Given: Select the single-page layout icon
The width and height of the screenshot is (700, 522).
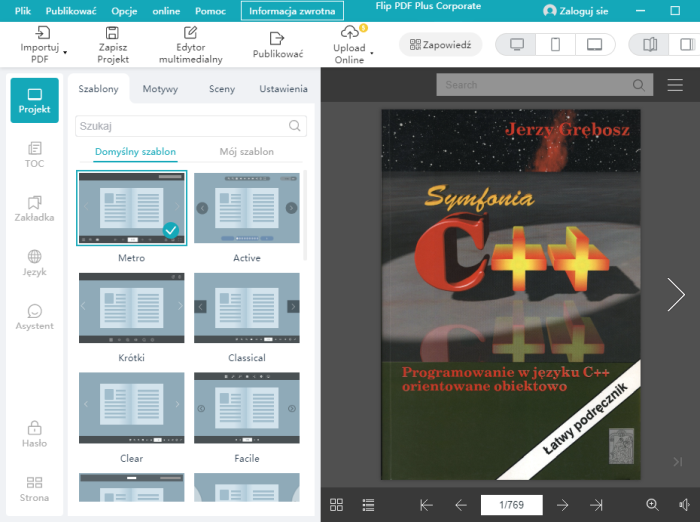Looking at the screenshot, I should (686, 45).
